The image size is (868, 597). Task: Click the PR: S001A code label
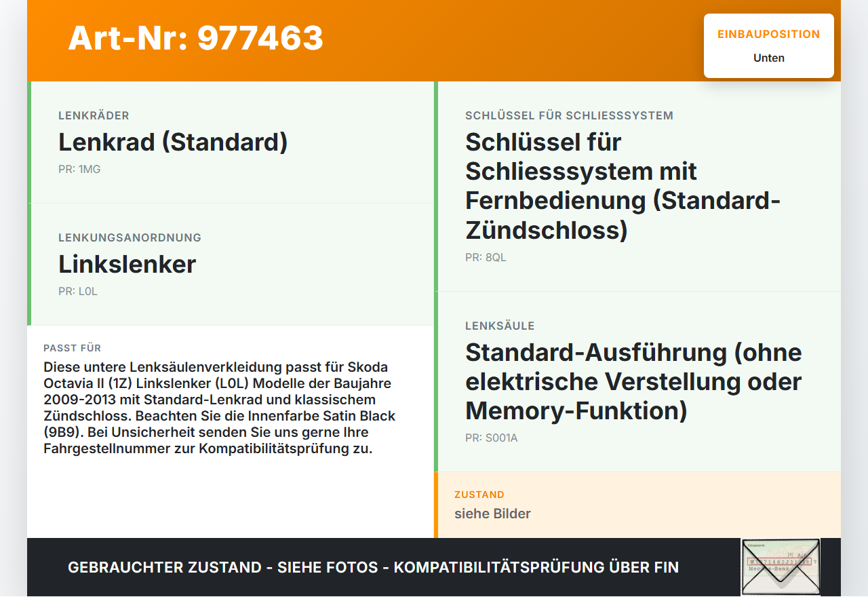[x=490, y=438]
